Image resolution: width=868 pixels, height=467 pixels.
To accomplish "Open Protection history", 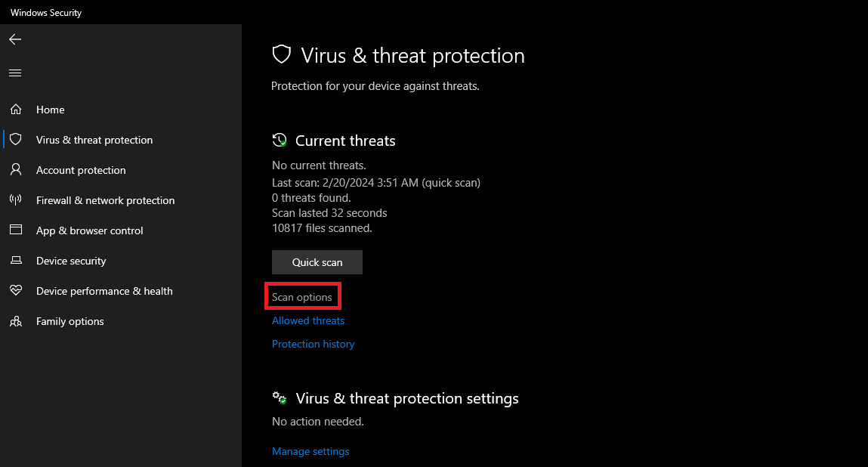I will (313, 344).
